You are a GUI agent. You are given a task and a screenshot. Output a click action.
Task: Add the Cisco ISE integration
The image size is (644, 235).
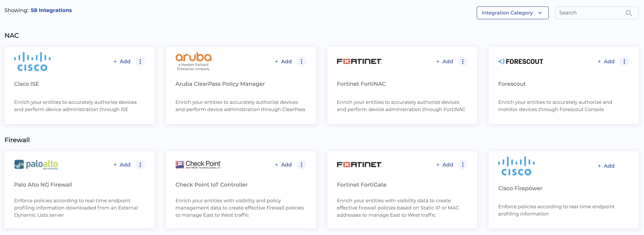pos(122,61)
